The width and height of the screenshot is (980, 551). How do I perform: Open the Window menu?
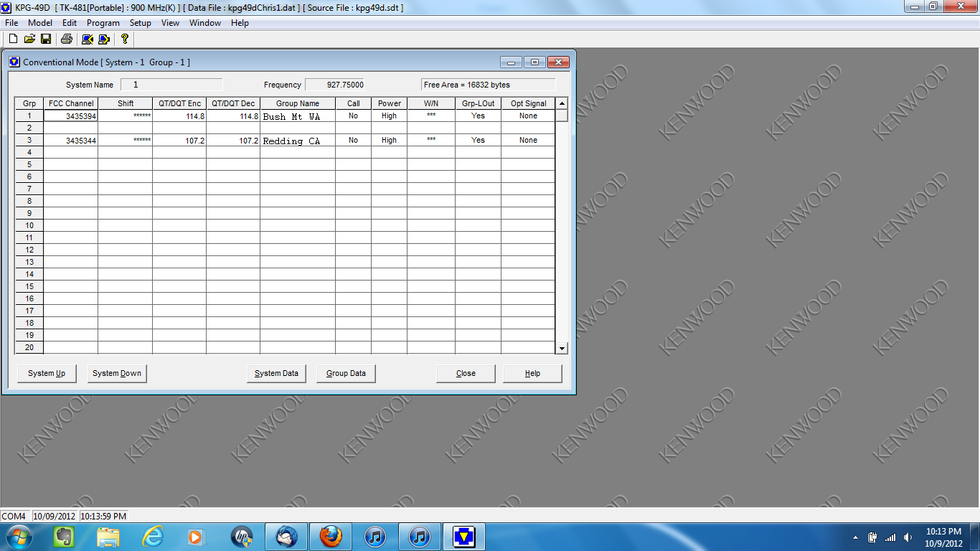tap(205, 23)
